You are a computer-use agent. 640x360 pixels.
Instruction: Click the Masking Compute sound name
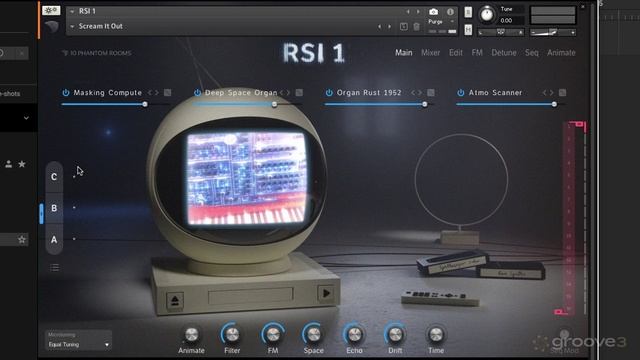coord(108,93)
